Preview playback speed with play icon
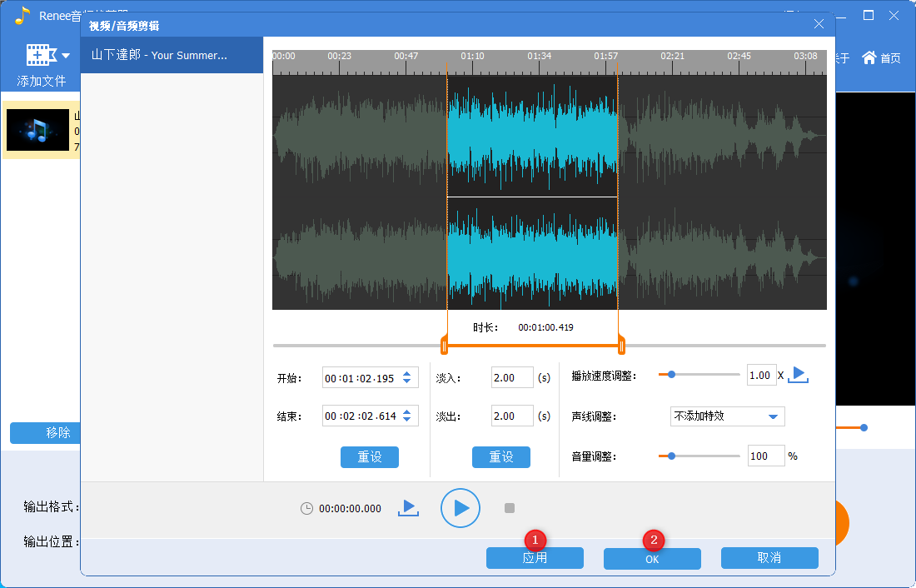 click(798, 375)
